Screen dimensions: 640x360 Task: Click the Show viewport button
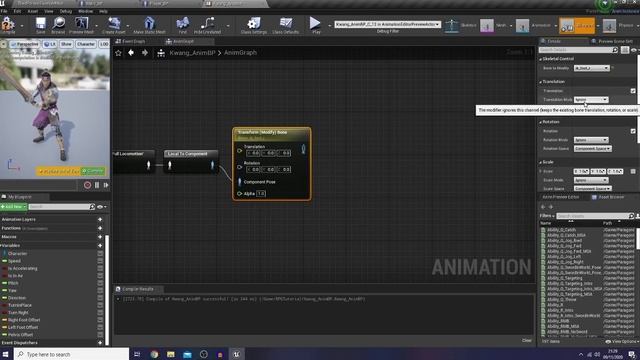(66, 44)
